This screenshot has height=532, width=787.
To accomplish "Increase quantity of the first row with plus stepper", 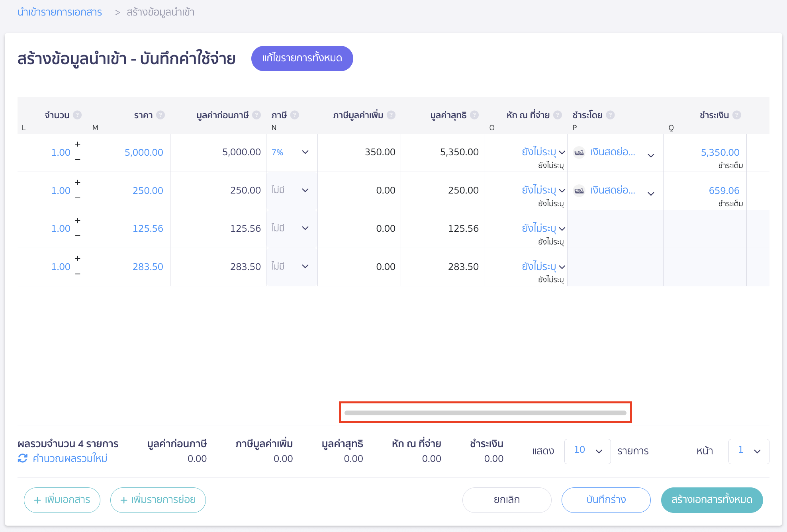I will tap(77, 145).
